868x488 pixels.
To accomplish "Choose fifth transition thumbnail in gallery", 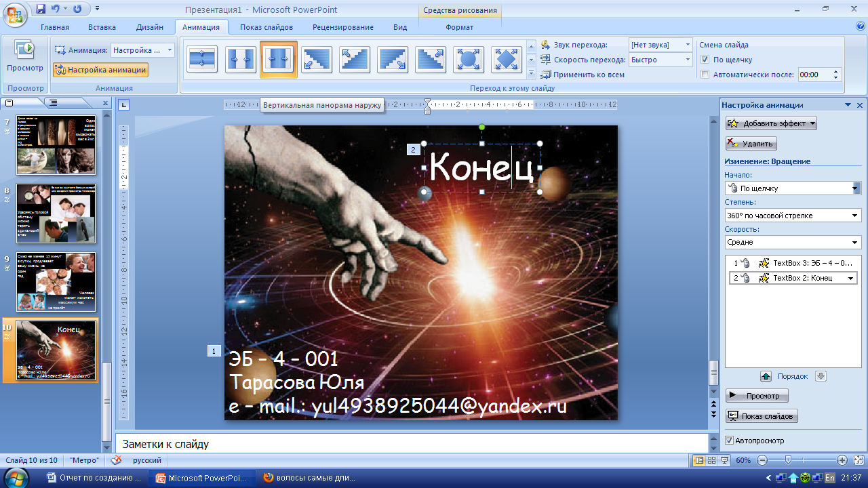I will [354, 60].
